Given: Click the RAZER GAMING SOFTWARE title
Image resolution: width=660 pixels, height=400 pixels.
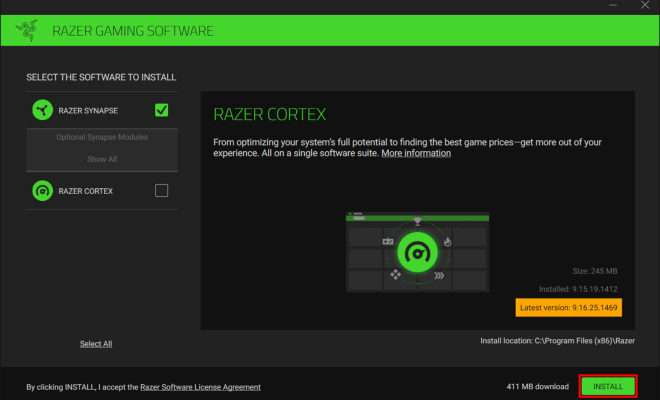Looking at the screenshot, I should pyautogui.click(x=133, y=31).
